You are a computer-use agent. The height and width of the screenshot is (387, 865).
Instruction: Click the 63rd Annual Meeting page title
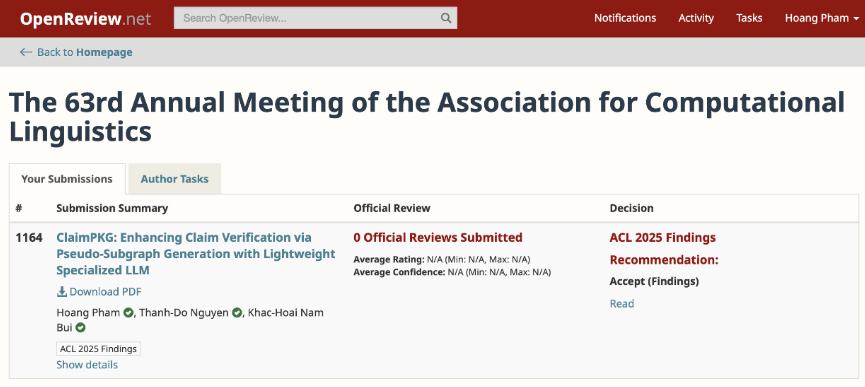click(x=427, y=117)
